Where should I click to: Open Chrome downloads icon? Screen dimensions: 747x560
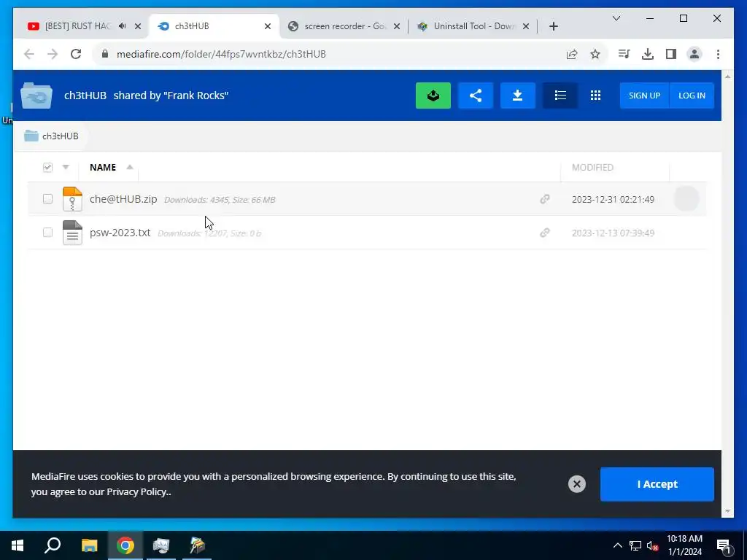[x=648, y=54]
